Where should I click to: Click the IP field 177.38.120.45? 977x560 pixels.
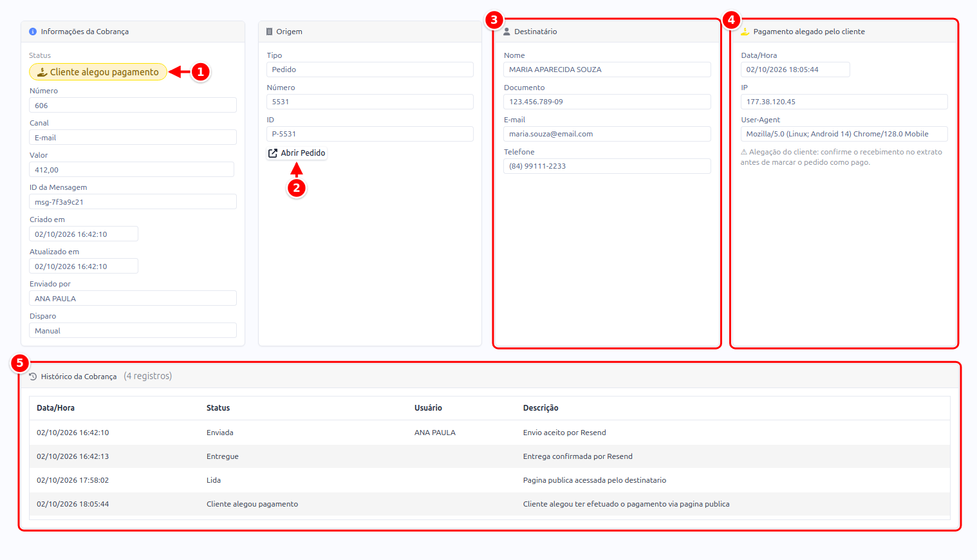[x=844, y=102]
